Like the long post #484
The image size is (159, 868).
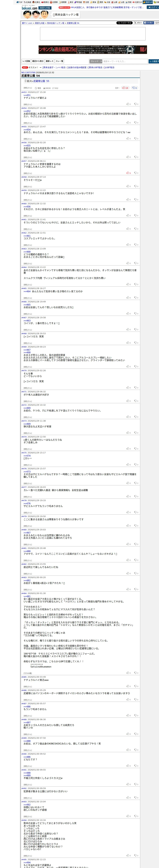128,673
